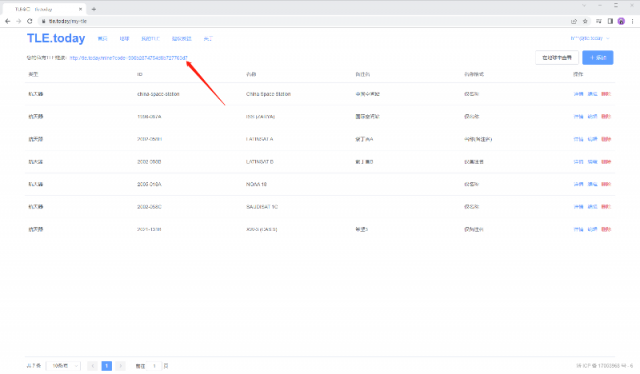Click second blue action link for LATINSAT A
This screenshot has width=640, height=374.
(592, 139)
